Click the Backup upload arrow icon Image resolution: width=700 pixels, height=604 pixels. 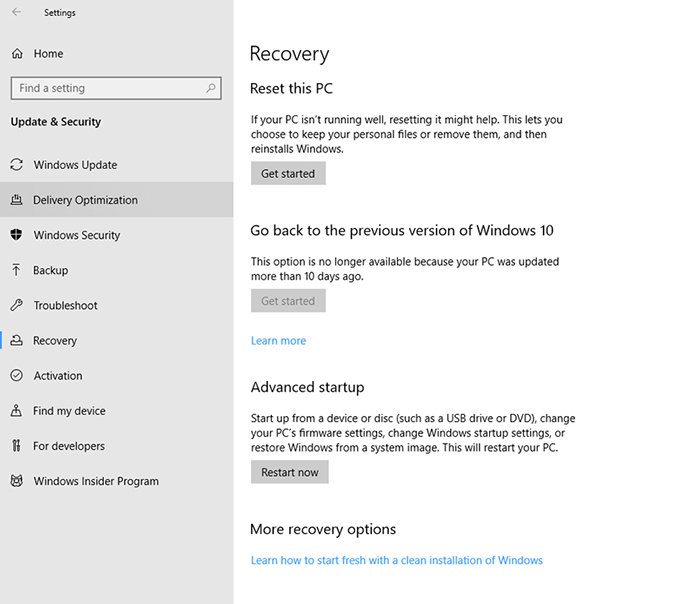click(16, 270)
